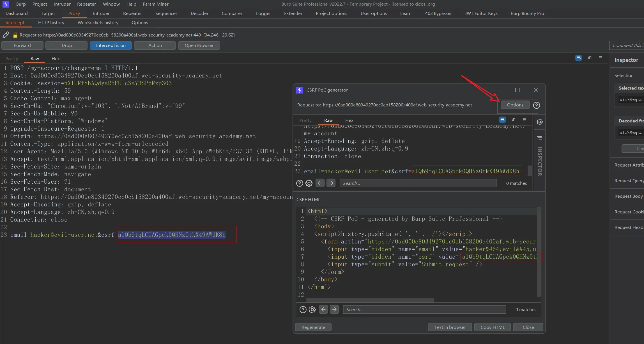Switch to HTTP history tab

tap(51, 23)
